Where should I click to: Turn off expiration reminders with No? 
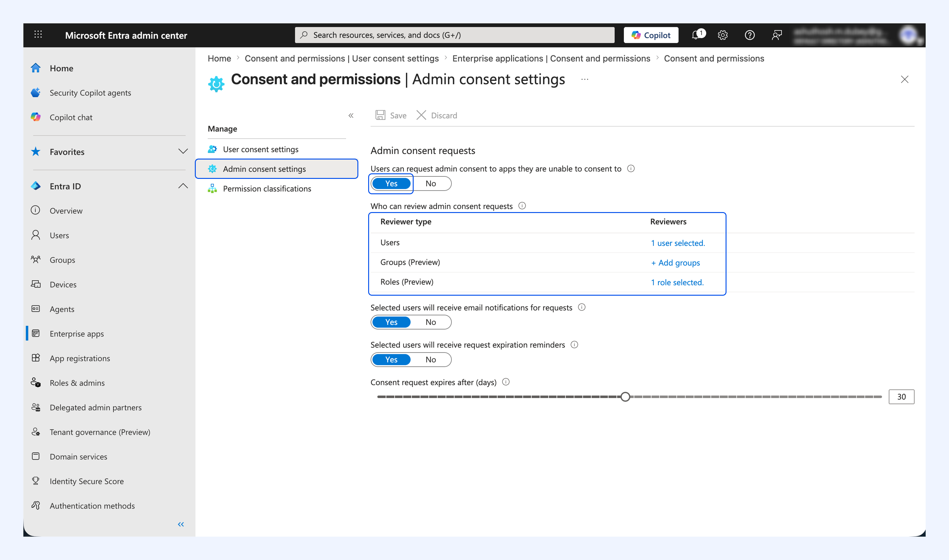pyautogui.click(x=431, y=359)
